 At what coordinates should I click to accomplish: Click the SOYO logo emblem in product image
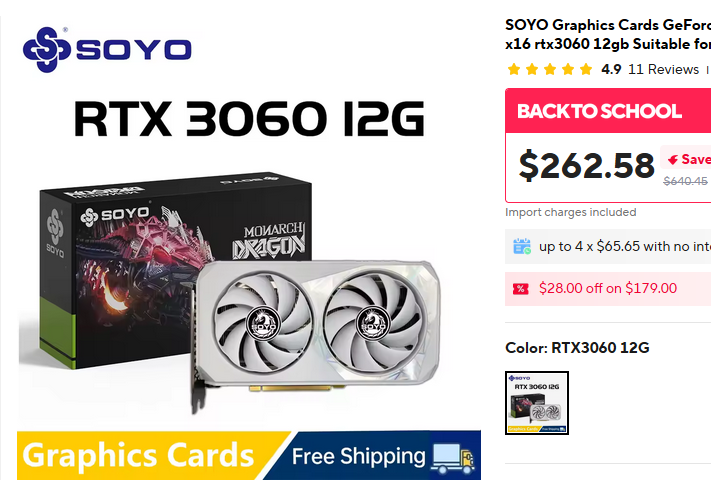click(47, 49)
